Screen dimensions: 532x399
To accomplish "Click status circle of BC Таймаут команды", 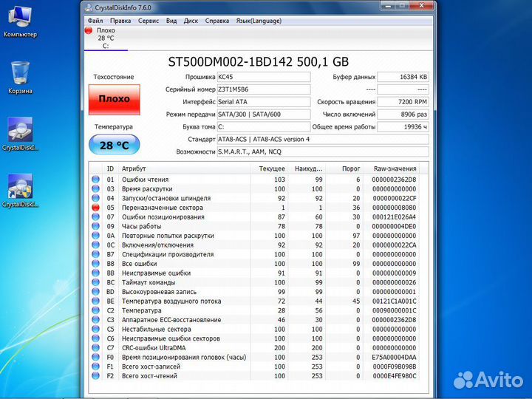I will click(95, 282).
